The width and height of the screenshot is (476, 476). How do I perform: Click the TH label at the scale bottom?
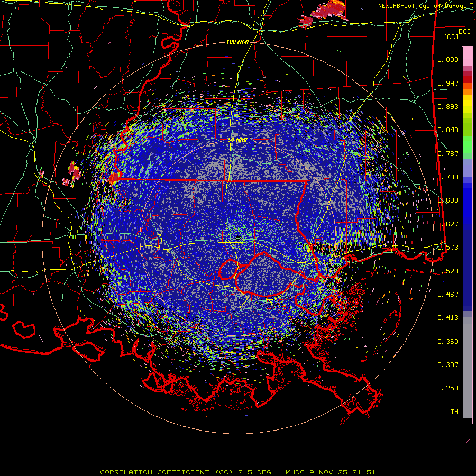click(x=454, y=411)
